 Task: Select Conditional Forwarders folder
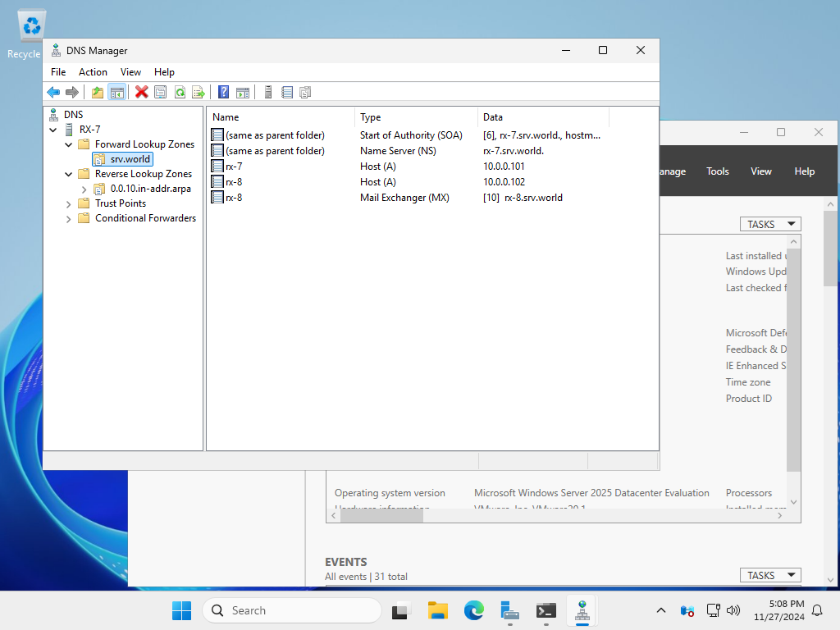[146, 218]
